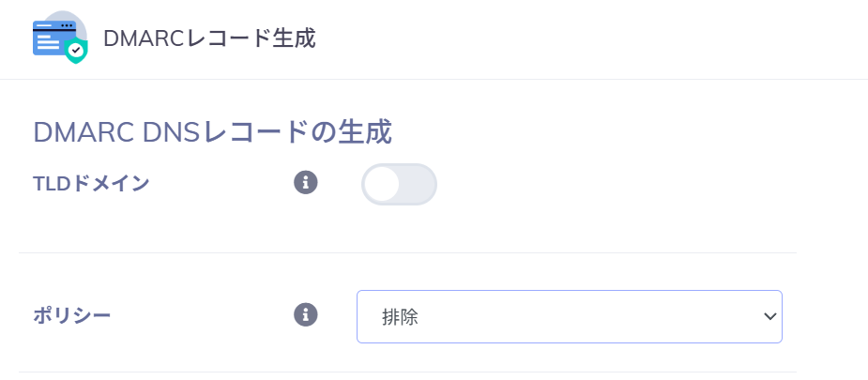868x380 pixels.
Task: Click the TLDドメイン label text
Action: [91, 183]
